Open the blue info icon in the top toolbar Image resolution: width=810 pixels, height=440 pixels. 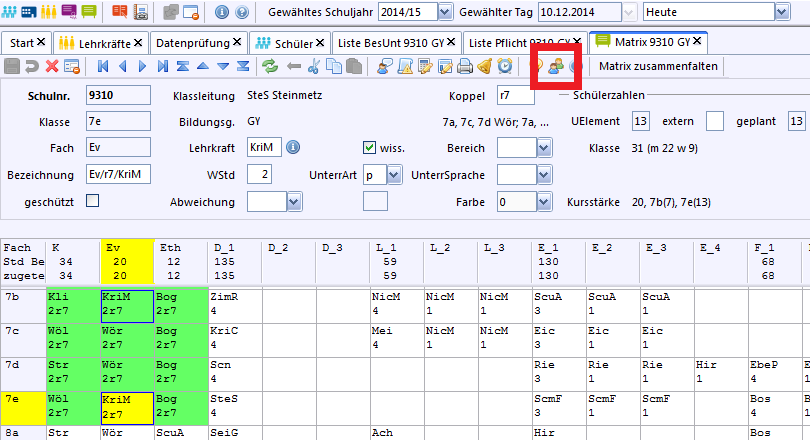tap(222, 11)
